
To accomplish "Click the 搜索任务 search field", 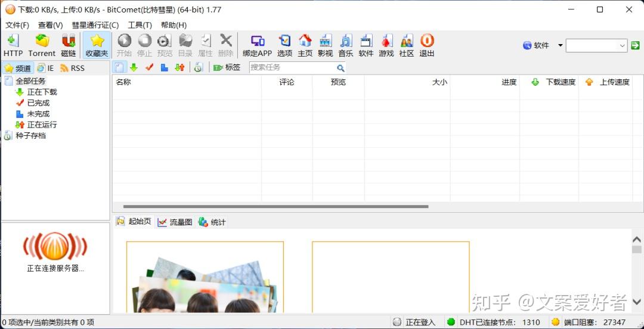I will tap(292, 67).
